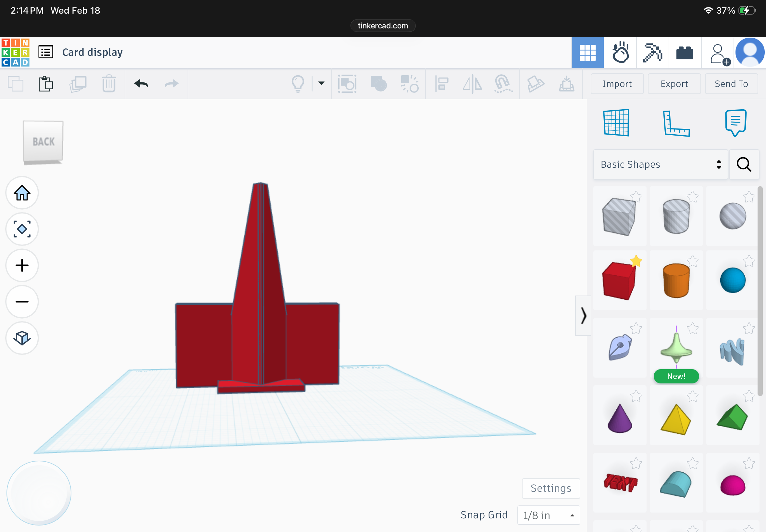This screenshot has height=532, width=766.
Task: Toggle favorite star on orange Cylinder
Action: tap(693, 261)
